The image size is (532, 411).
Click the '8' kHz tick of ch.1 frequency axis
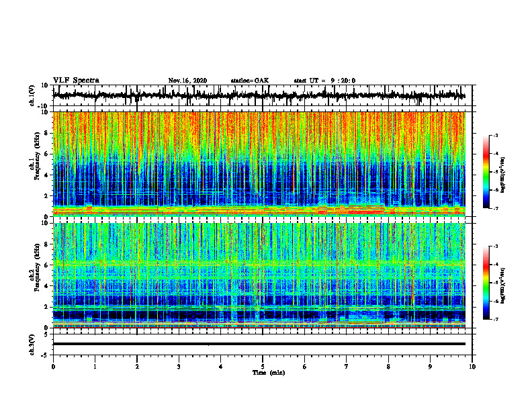46,133
